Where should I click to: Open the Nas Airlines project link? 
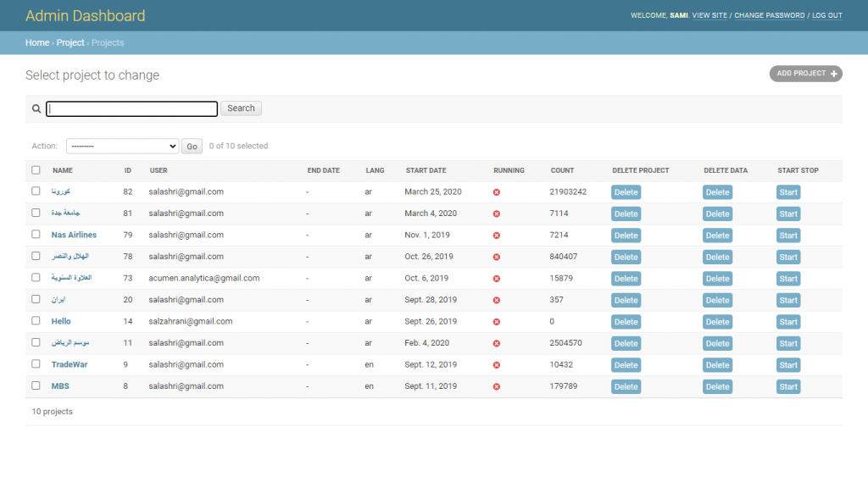click(74, 235)
